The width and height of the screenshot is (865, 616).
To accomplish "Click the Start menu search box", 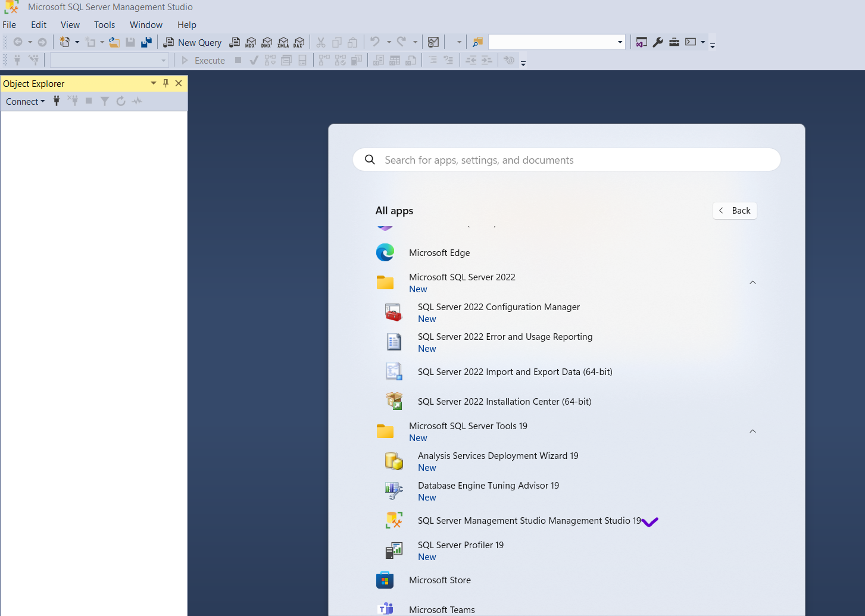I will click(567, 160).
